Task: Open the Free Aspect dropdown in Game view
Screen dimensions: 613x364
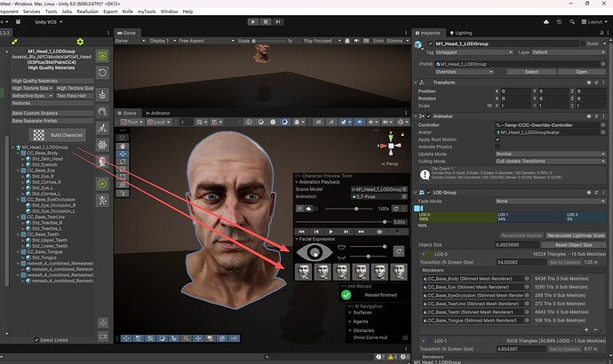Action: coord(206,41)
